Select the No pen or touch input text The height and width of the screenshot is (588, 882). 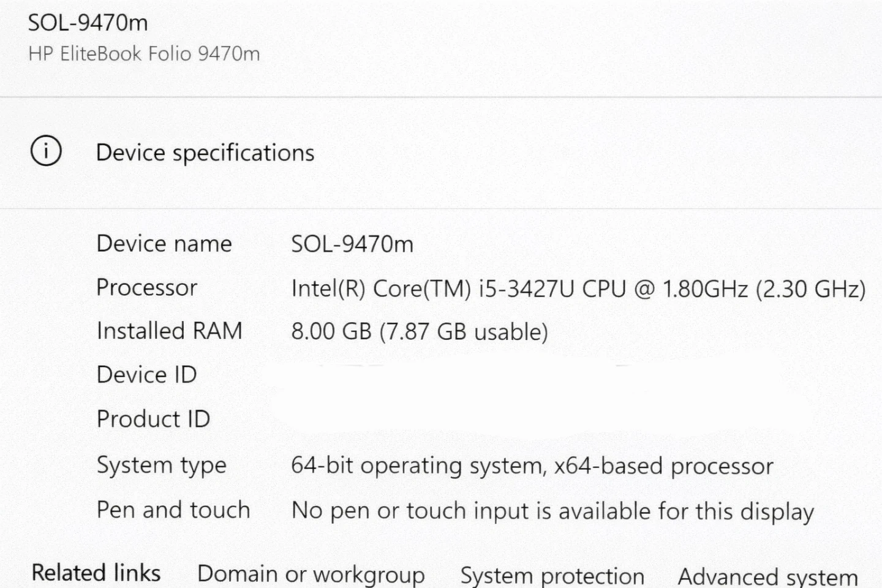point(552,511)
